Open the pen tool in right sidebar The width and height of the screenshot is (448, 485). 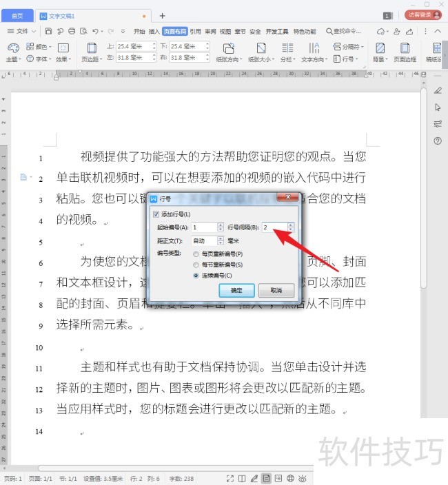[438, 90]
